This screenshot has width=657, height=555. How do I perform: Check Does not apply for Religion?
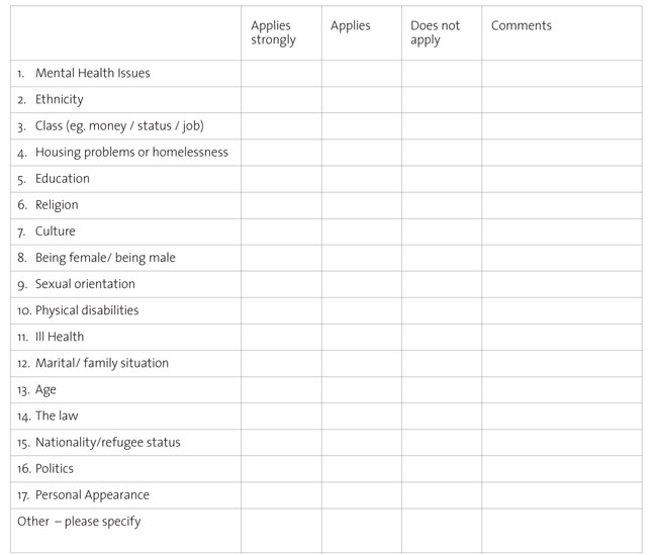point(441,205)
